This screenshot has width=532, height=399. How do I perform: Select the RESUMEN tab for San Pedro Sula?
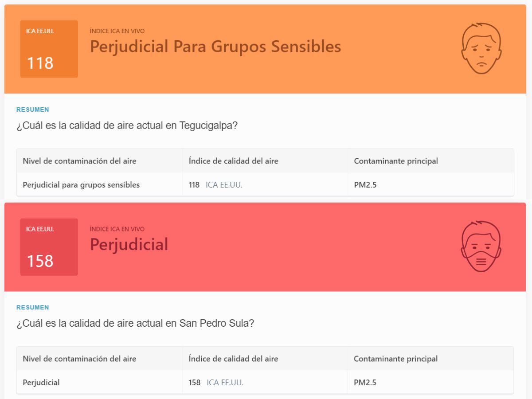32,307
